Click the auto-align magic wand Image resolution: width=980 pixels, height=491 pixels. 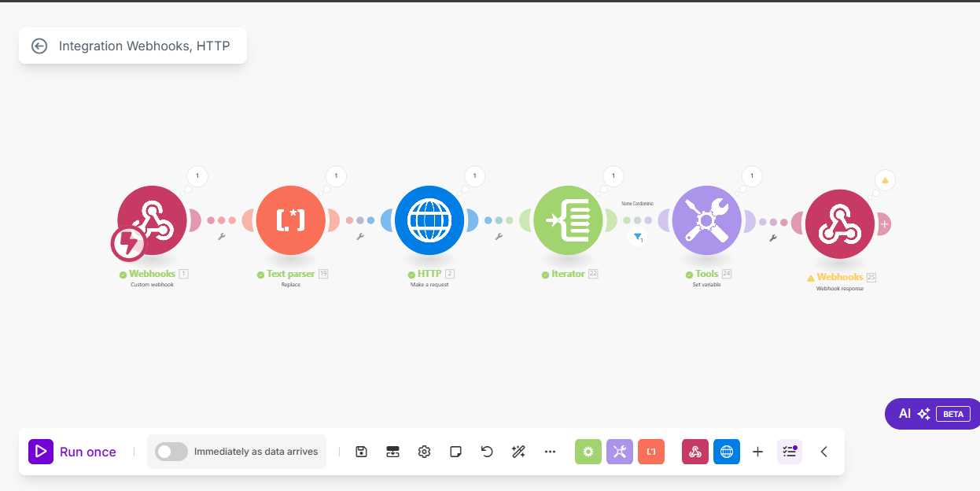click(518, 452)
